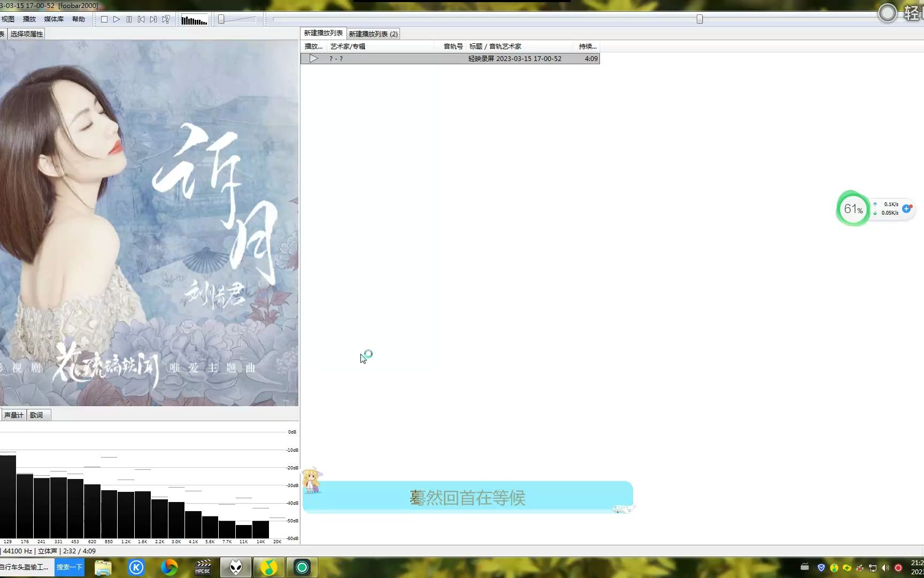Start playback with the Play button
Screen dimensions: 924x578
coord(117,19)
